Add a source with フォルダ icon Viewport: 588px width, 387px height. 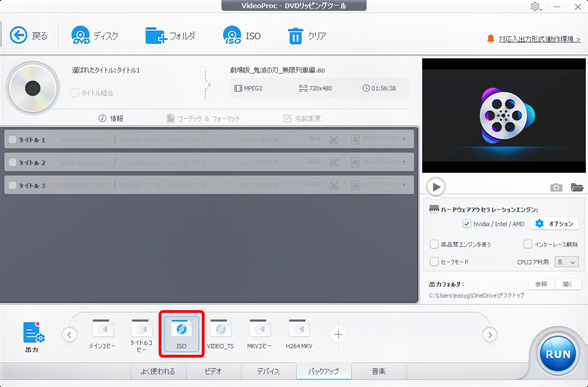click(156, 35)
